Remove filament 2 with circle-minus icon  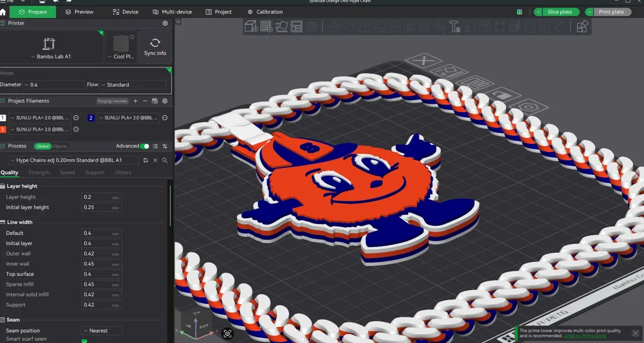click(165, 118)
